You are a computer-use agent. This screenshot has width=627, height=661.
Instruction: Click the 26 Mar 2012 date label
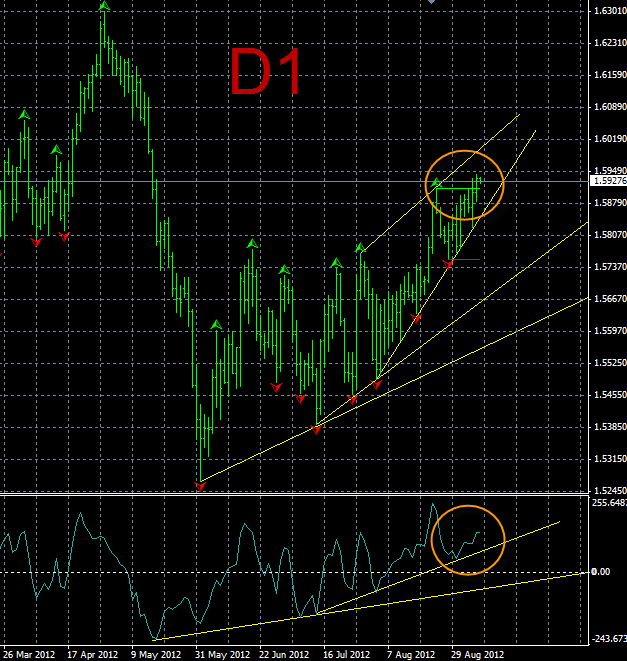pos(29,655)
